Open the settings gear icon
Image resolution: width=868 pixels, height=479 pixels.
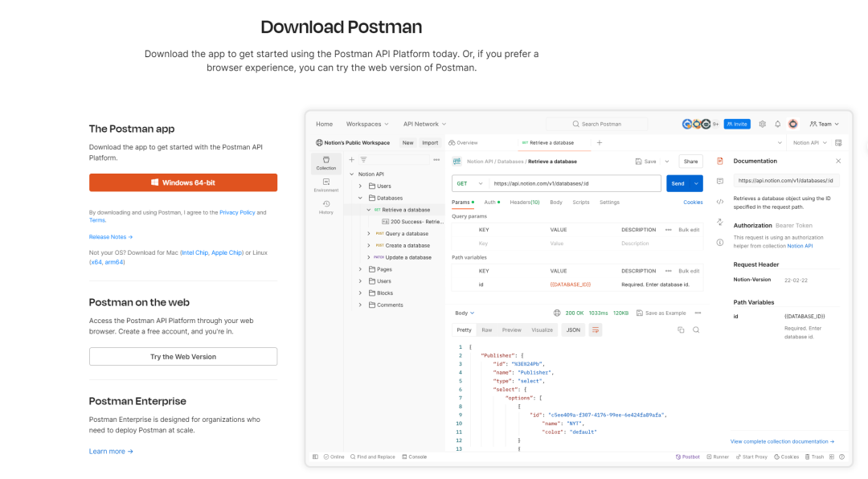(x=762, y=124)
